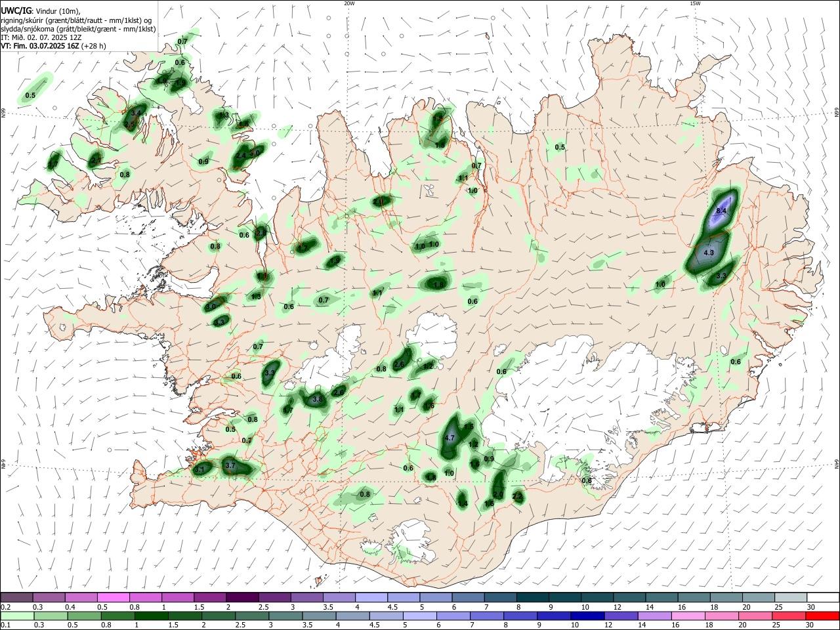Click the 0.2 label in the snow legend

pos(5,607)
